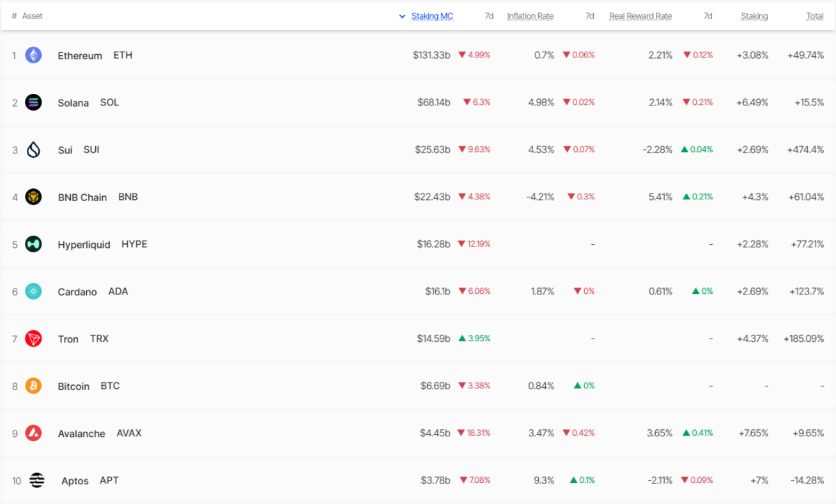Click the 7d header after Staking MC
Screen dimensions: 836x504
489,16
